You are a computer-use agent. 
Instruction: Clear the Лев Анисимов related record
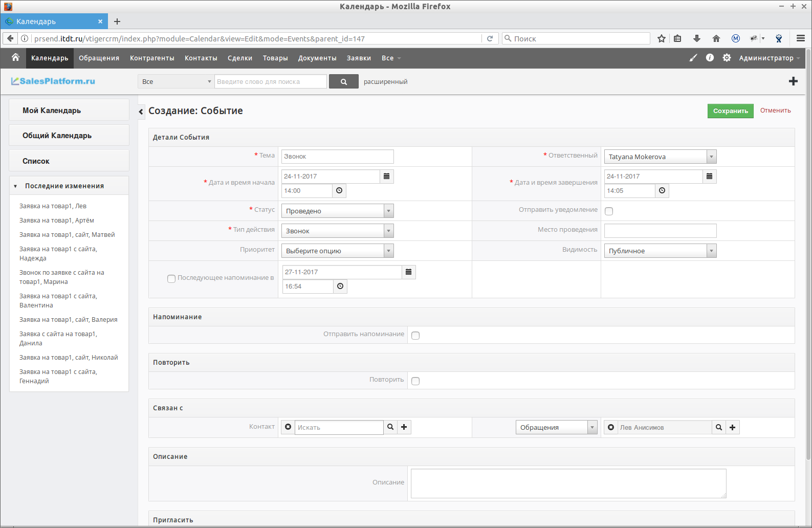611,427
